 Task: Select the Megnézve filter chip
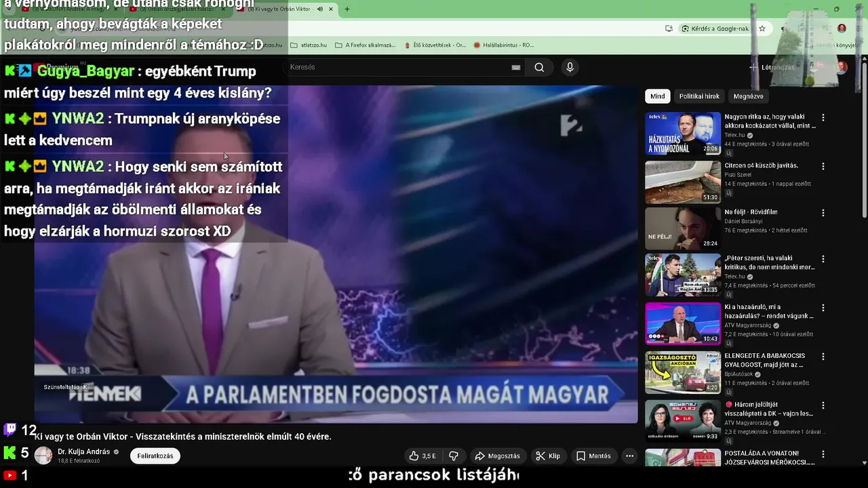point(748,96)
